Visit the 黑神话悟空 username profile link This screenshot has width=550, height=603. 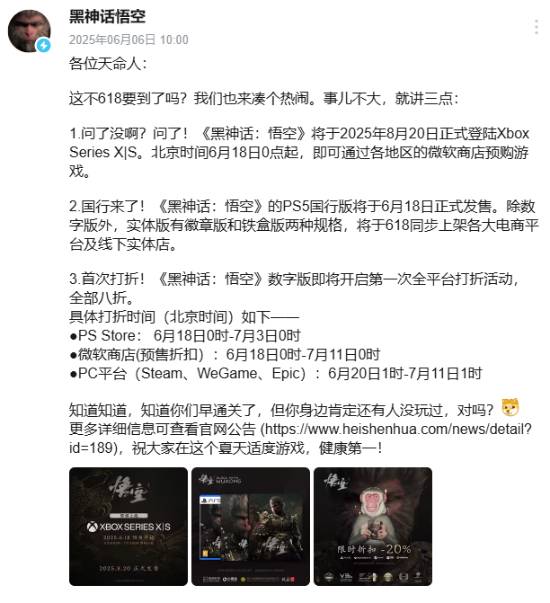tap(107, 17)
